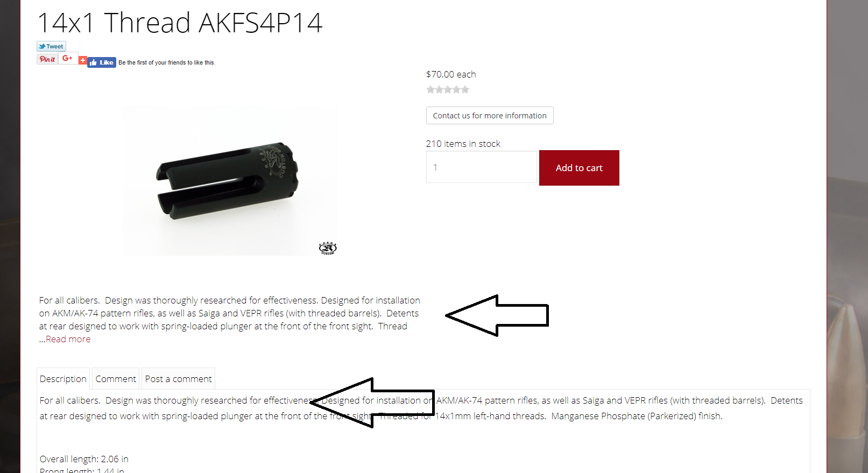868x473 pixels.
Task: Like the product with Facebook Like button
Action: coord(102,62)
